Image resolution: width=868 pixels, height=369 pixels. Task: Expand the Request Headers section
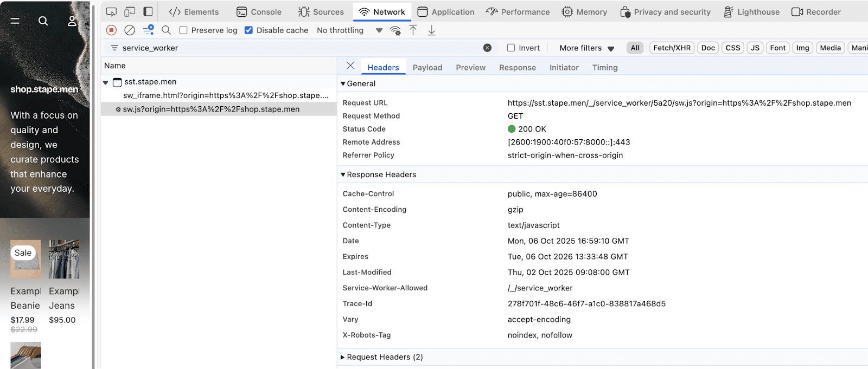(379, 357)
